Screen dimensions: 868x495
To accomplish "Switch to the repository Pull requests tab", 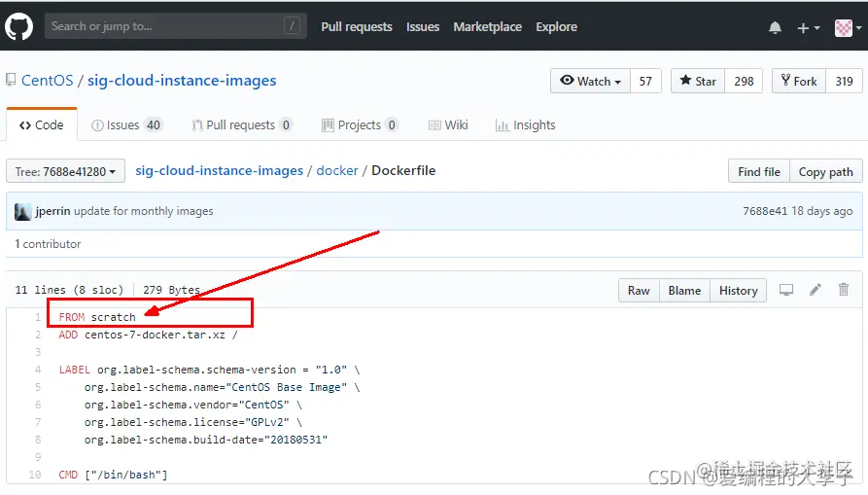I will click(241, 125).
